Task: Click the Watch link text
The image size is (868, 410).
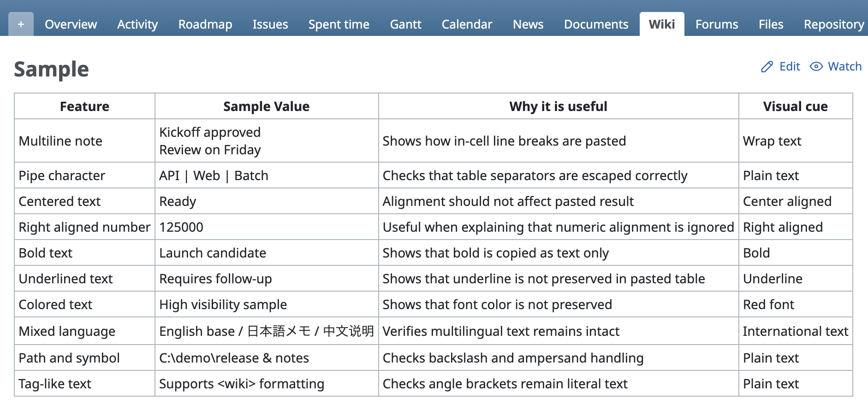Action: [844, 67]
